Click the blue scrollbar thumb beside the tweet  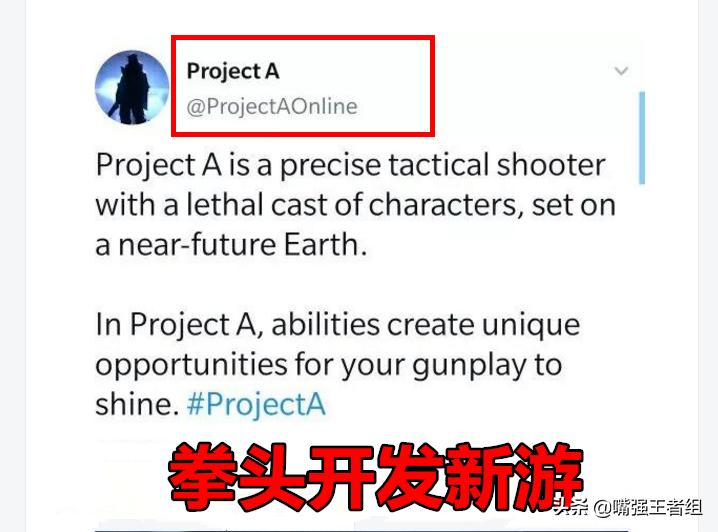click(642, 138)
